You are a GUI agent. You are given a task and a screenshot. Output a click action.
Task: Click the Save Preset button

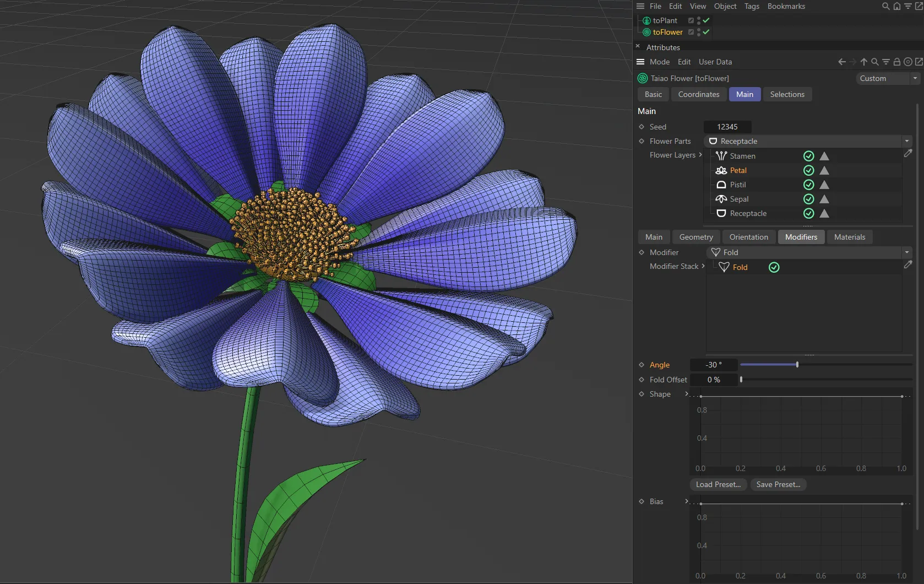[x=778, y=484]
